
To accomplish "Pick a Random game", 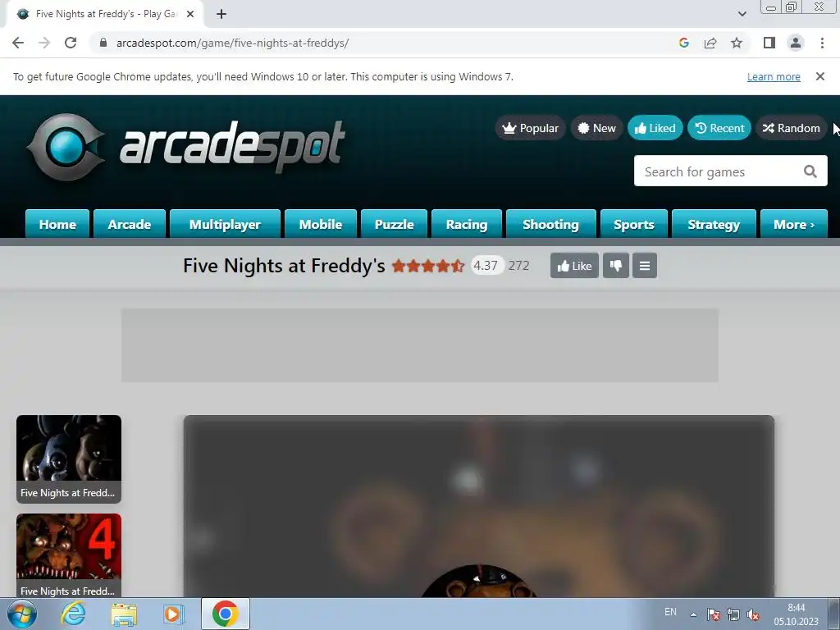I will (x=792, y=128).
